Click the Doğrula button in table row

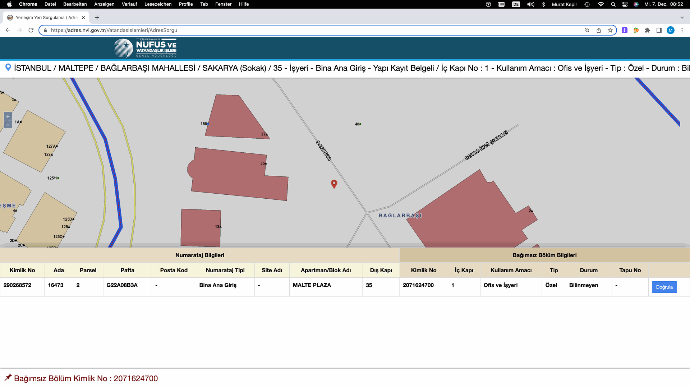664,287
